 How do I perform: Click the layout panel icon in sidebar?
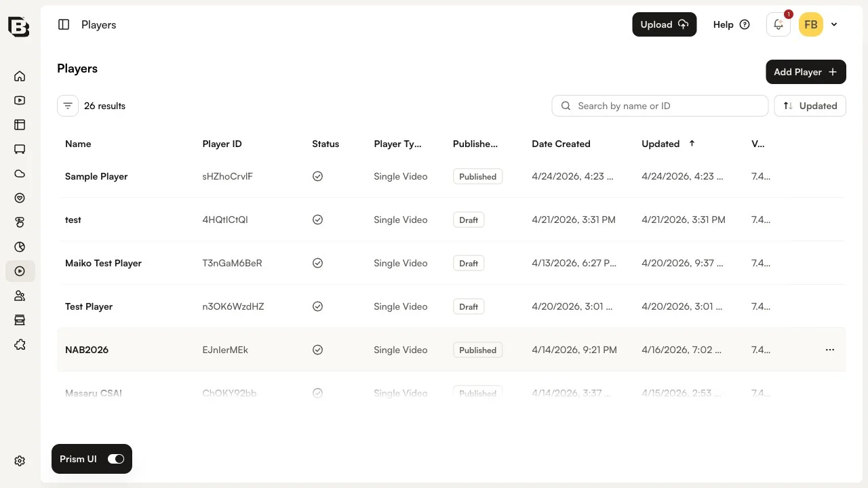(x=20, y=125)
